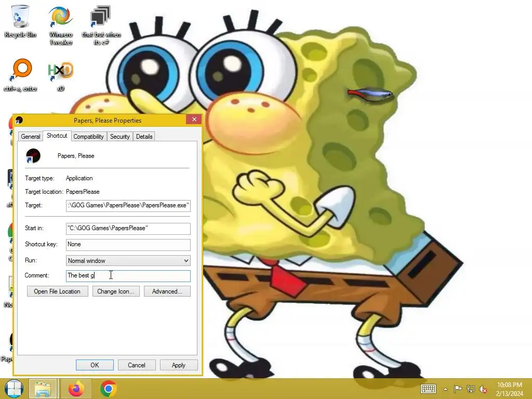The image size is (532, 399).
Task: Click the 'Application' target type value
Action: (x=79, y=178)
